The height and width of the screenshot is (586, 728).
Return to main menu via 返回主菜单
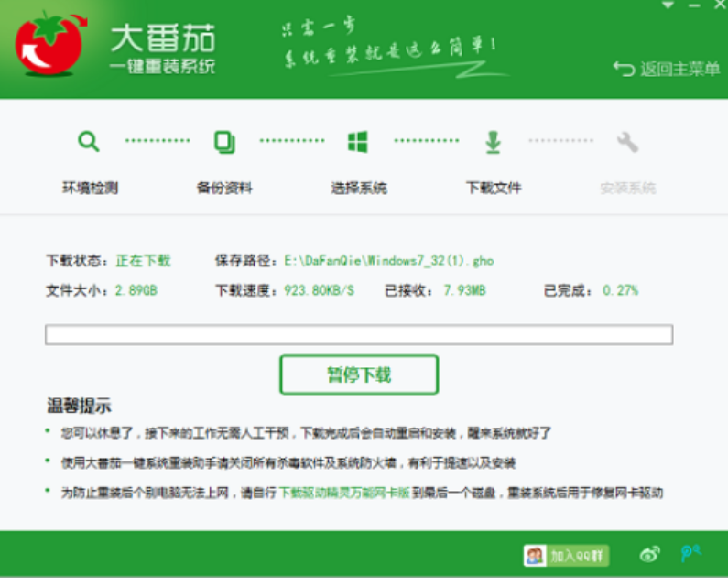(x=667, y=70)
